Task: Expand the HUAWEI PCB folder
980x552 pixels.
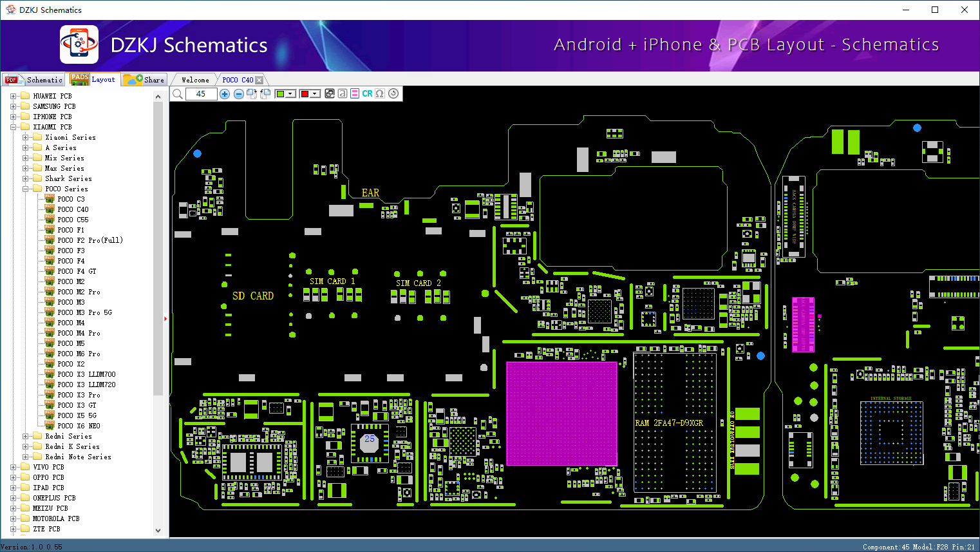Action: pyautogui.click(x=14, y=96)
